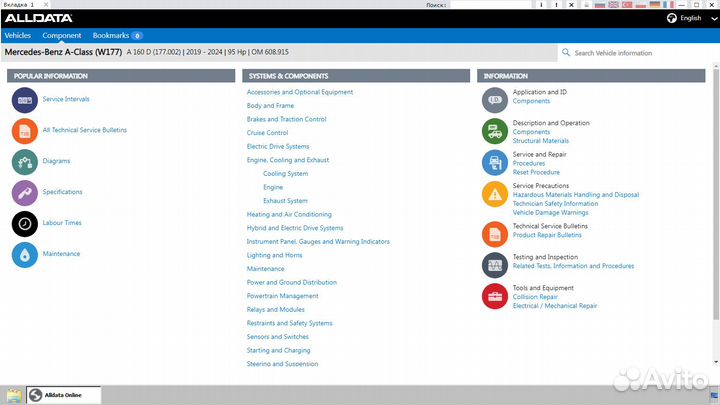Screen dimensions: 720x405
Task: Click the Service and Repair blue icon
Action: 495,163
